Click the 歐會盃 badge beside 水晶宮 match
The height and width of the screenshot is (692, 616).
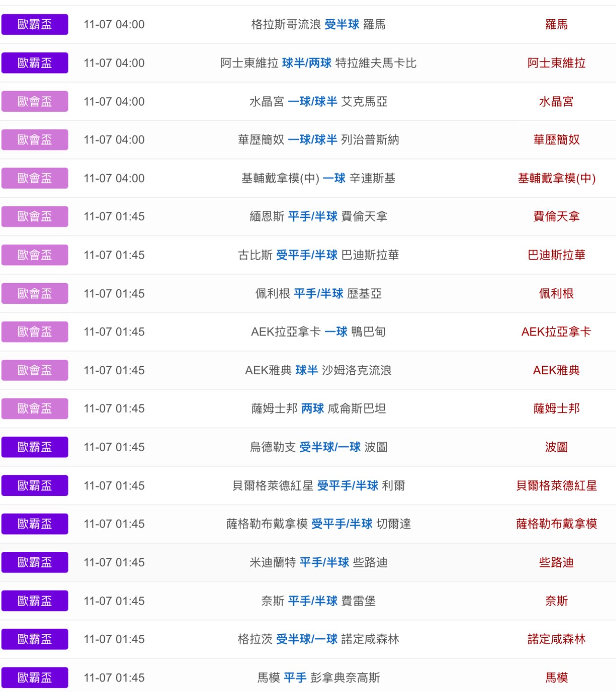pyautogui.click(x=35, y=101)
